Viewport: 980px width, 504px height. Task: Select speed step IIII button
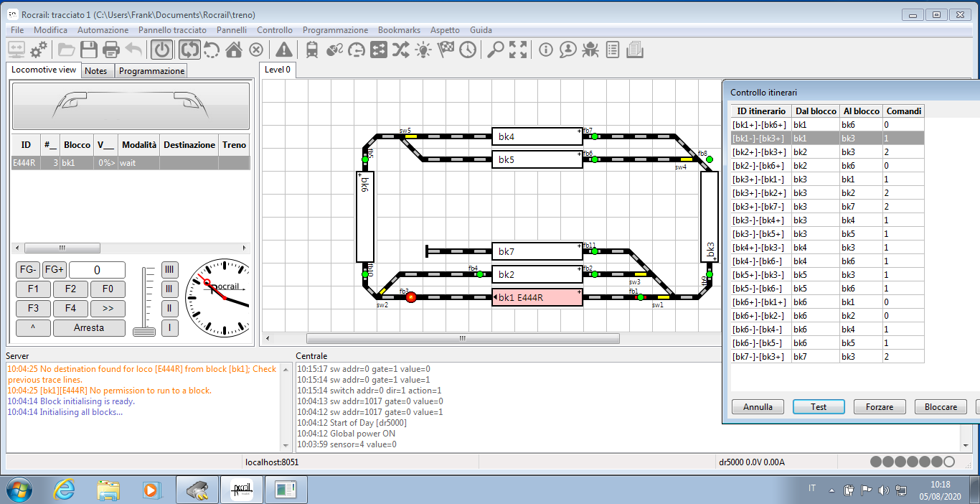pyautogui.click(x=170, y=270)
